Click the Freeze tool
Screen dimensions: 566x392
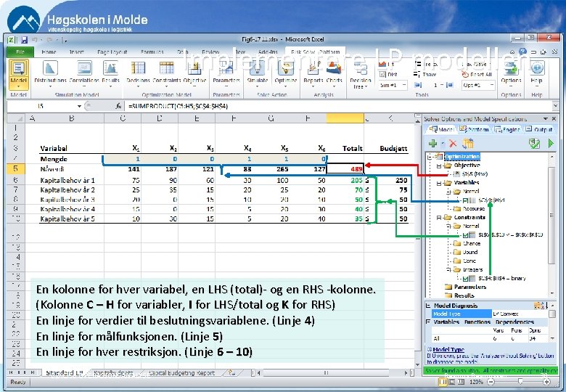coord(425,65)
